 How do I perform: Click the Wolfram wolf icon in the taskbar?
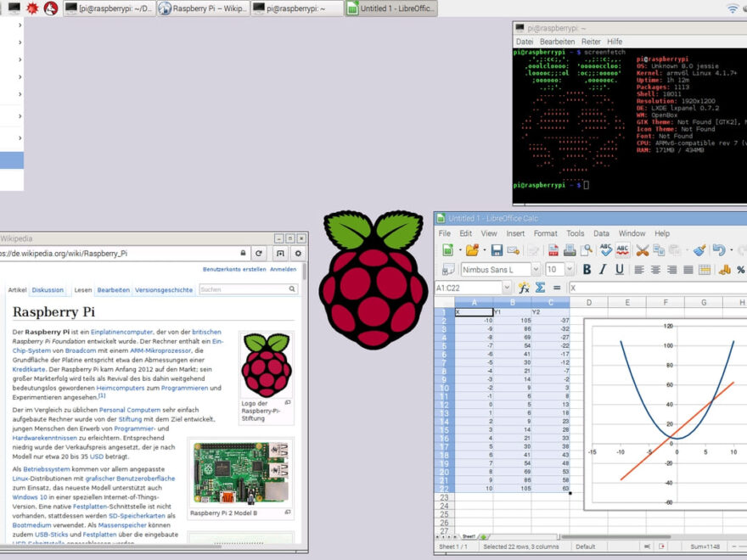tap(50, 8)
